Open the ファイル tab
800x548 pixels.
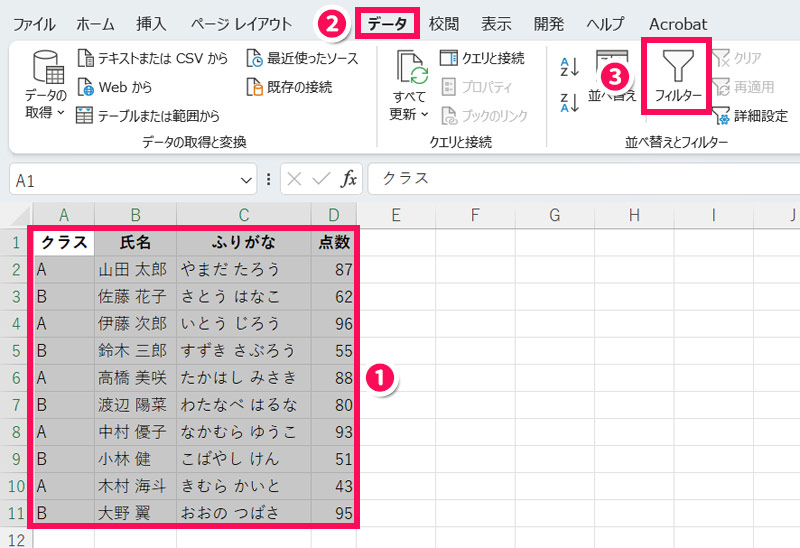[34, 24]
